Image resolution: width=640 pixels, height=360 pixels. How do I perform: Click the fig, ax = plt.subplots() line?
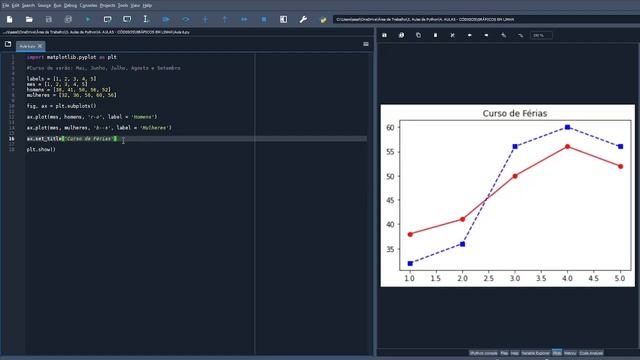coord(62,106)
